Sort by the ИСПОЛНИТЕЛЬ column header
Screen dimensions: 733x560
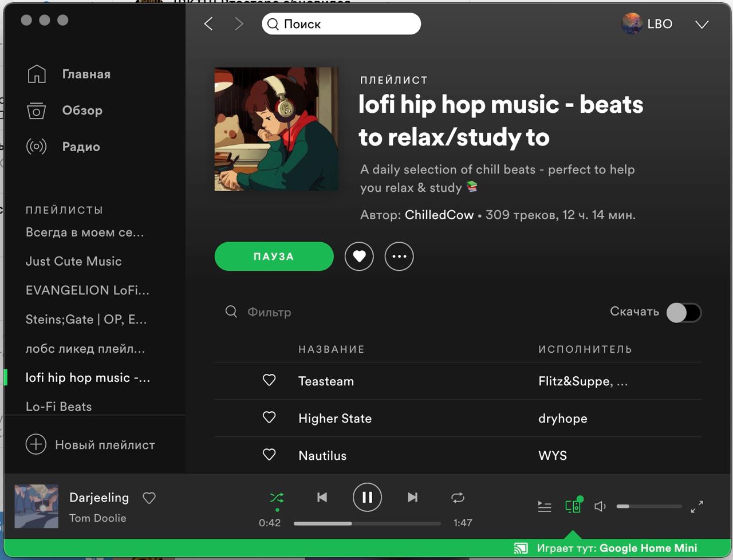click(585, 349)
